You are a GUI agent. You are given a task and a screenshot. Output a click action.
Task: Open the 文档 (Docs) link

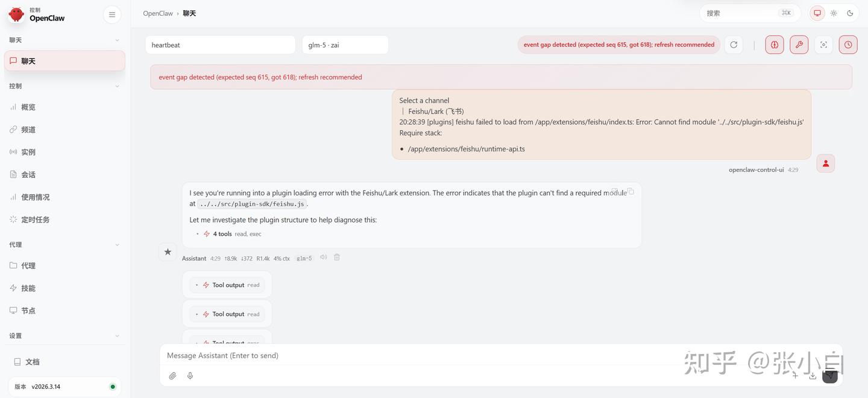click(32, 362)
